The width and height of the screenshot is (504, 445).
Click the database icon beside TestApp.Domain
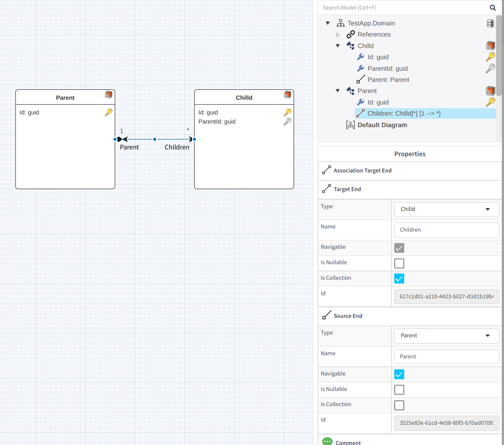click(x=490, y=23)
